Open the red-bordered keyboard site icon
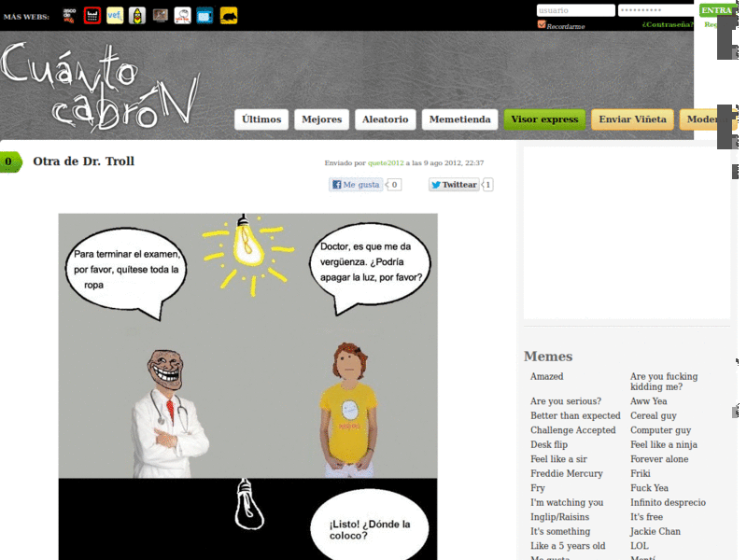The width and height of the screenshot is (747, 560). click(92, 16)
